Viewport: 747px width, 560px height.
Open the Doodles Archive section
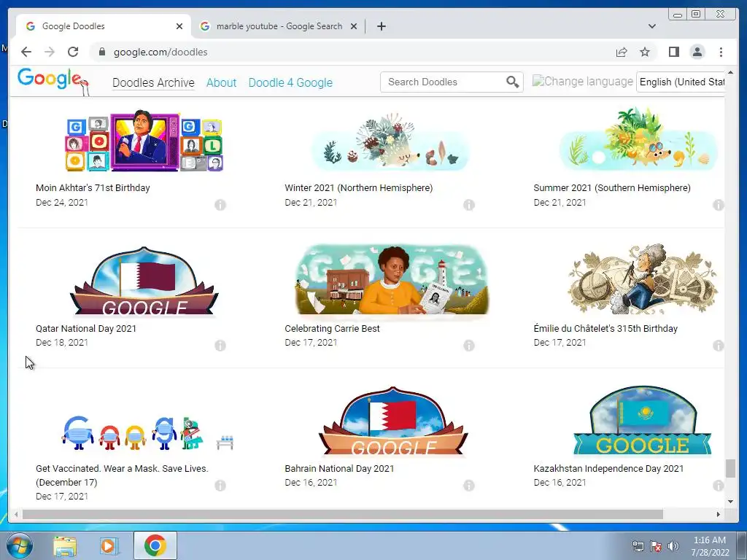(153, 82)
